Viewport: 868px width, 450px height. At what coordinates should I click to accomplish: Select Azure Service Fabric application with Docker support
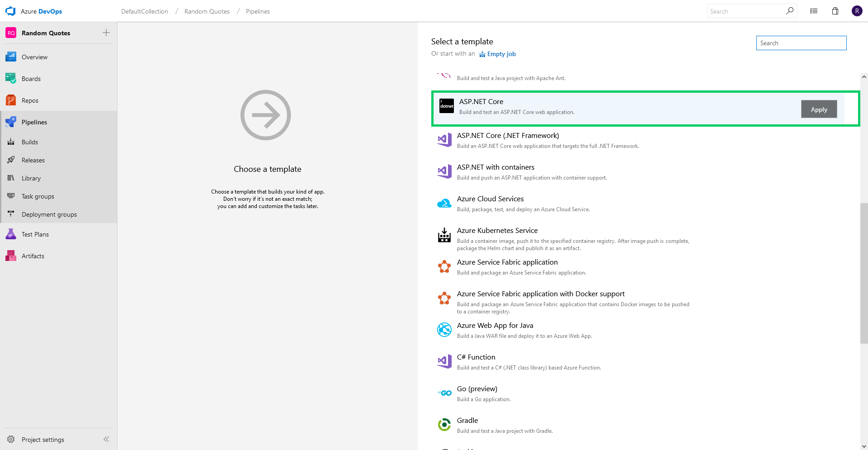[541, 294]
